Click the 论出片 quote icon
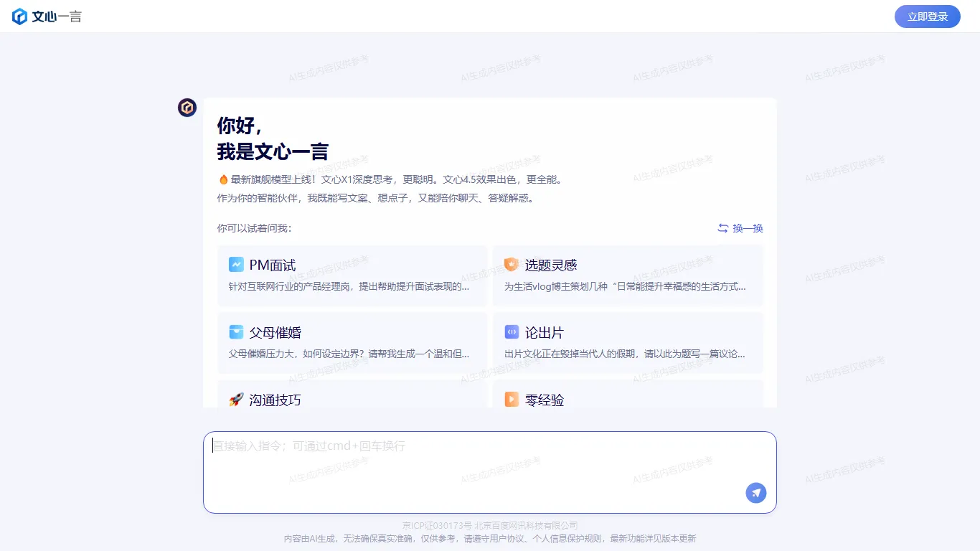The image size is (980, 551). (512, 331)
